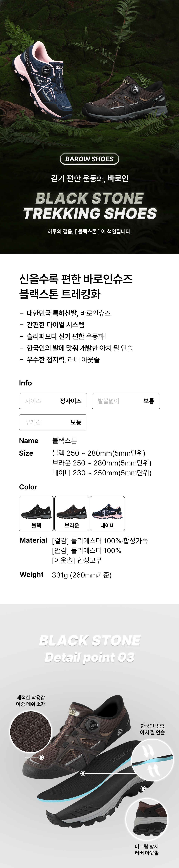Select the 브라운 color thumbnail
This screenshot has width=179, height=868.
(72, 513)
